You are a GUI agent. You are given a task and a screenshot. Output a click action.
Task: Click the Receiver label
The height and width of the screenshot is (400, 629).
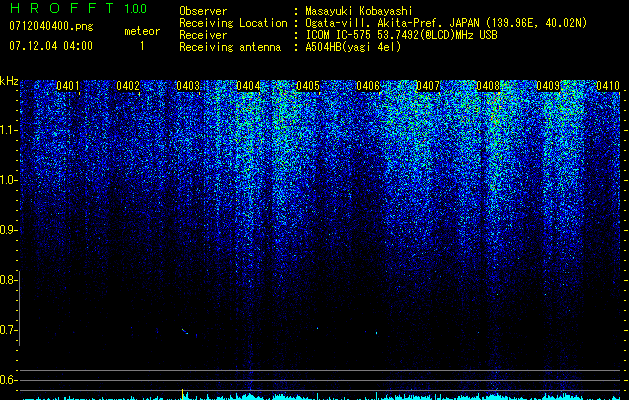(x=203, y=35)
